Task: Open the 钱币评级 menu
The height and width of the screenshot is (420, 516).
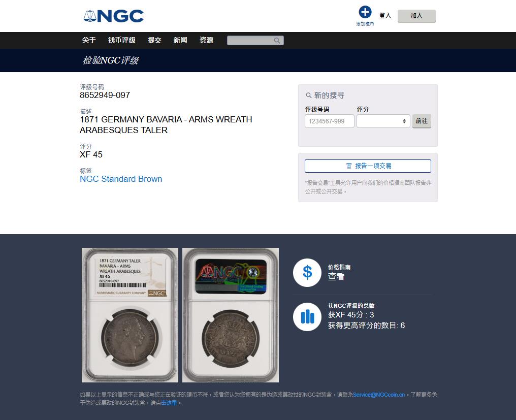Action: [122, 40]
